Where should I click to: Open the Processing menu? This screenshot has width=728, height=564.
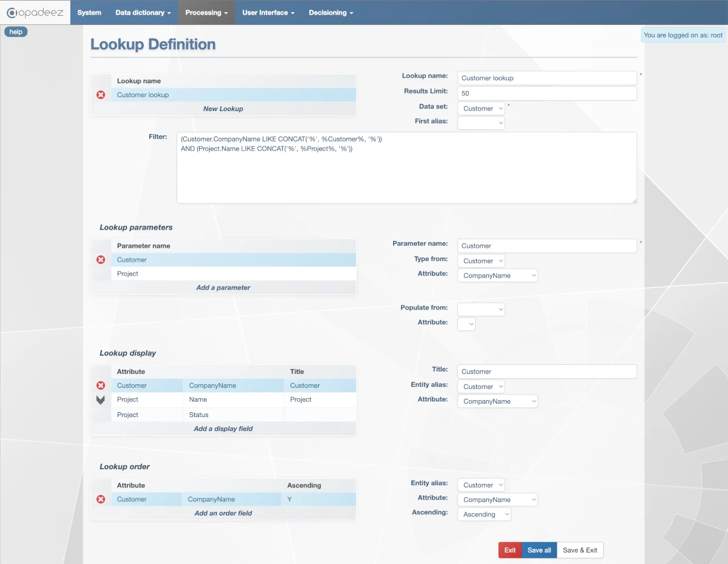(x=206, y=12)
